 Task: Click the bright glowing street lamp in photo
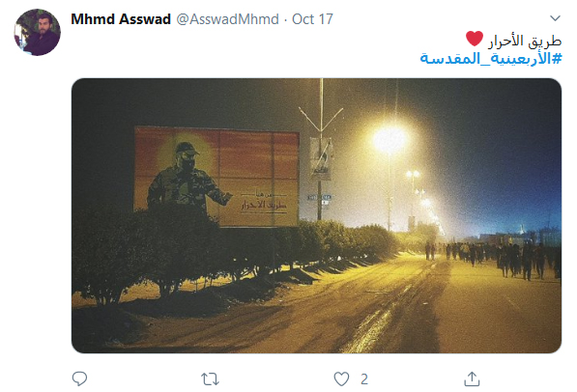click(389, 140)
